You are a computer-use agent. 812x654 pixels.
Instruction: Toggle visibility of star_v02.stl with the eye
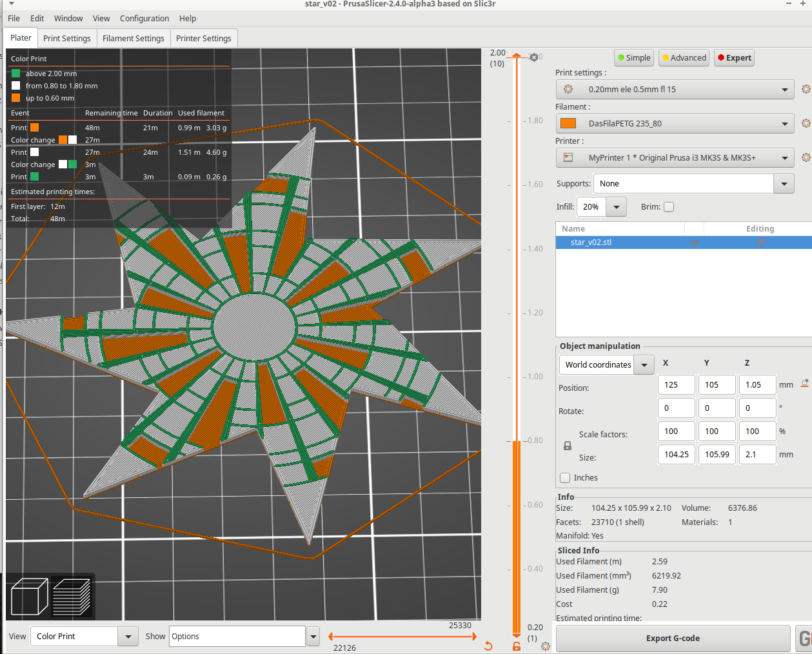(695, 243)
